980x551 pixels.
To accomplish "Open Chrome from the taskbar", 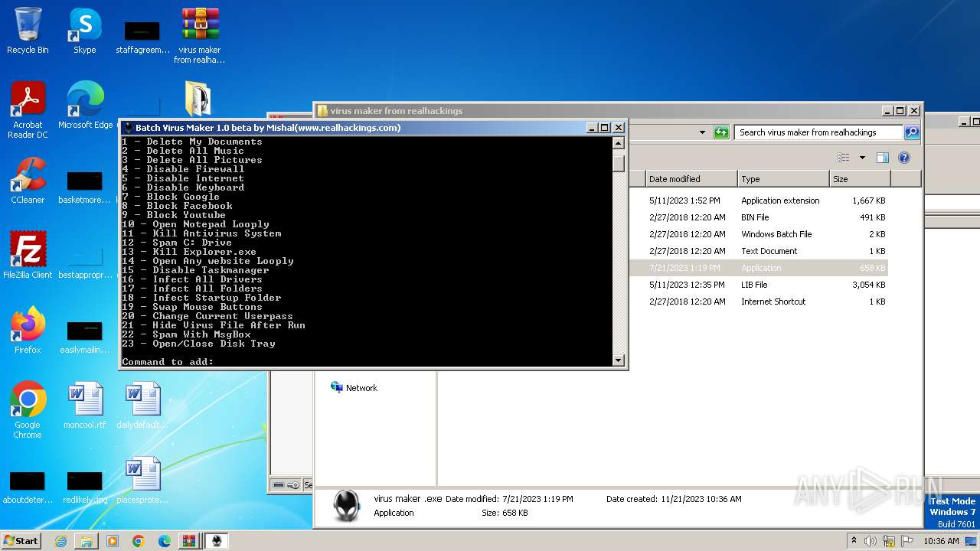I will coord(139,541).
